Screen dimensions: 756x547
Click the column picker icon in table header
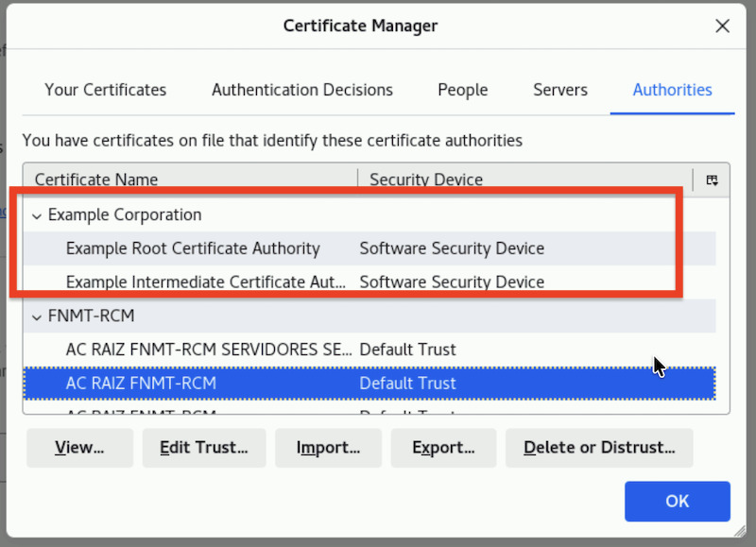pyautogui.click(x=712, y=179)
